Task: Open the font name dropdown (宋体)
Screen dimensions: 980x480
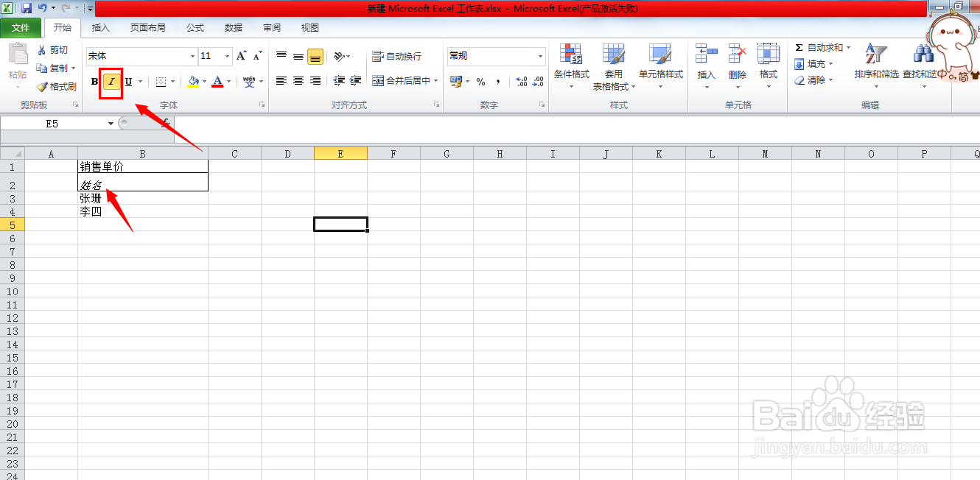Action: (x=193, y=56)
